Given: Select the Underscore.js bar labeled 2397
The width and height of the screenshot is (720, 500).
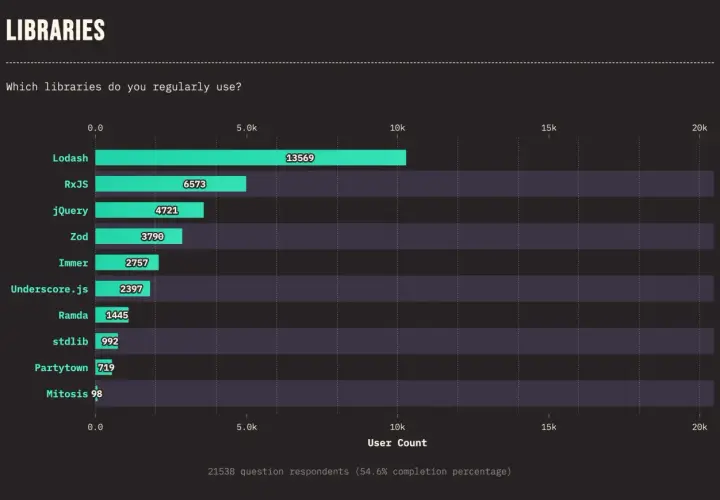Looking at the screenshot, I should (x=123, y=288).
